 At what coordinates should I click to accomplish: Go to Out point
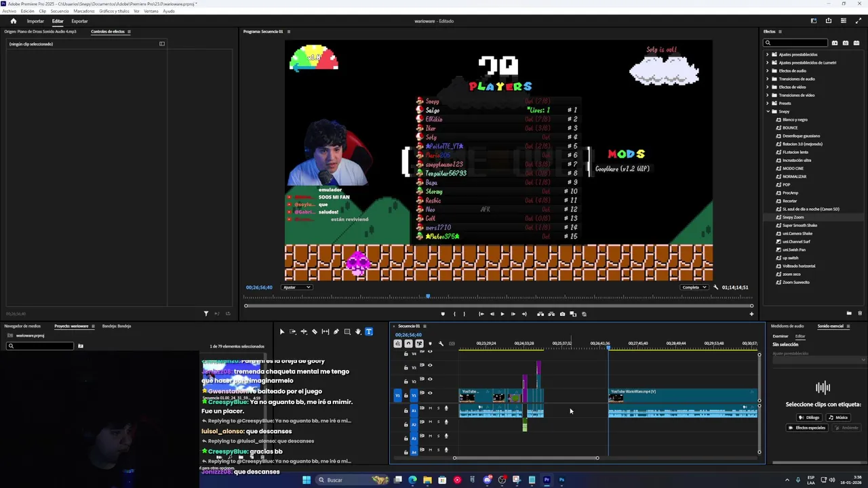coord(524,314)
